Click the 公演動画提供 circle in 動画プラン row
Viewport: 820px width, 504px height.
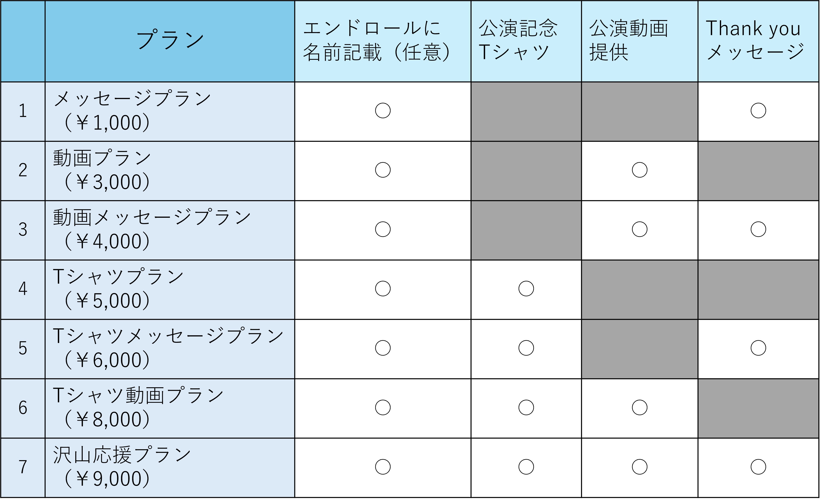pos(639,170)
